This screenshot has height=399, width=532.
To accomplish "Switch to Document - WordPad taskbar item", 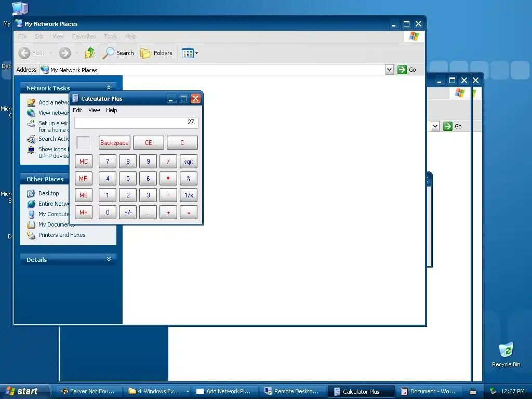I will [429, 391].
